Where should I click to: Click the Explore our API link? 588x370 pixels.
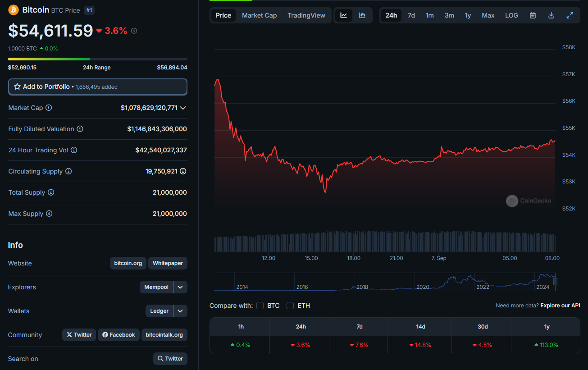pyautogui.click(x=560, y=306)
